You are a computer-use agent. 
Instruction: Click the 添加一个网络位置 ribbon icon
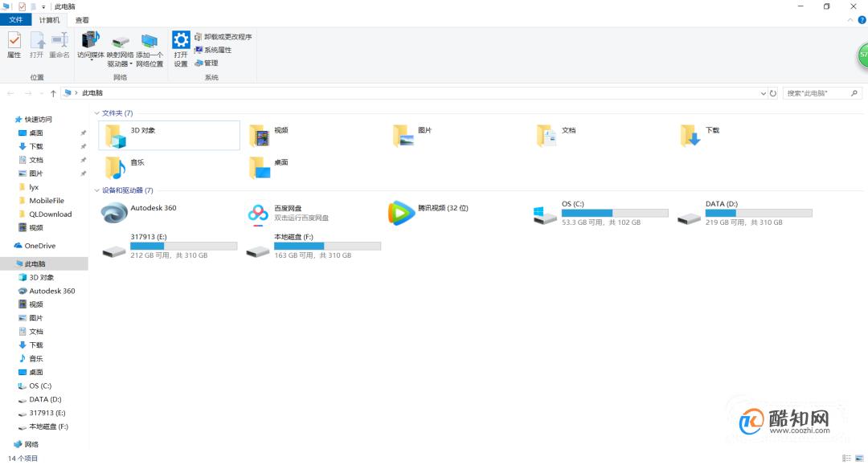[149, 49]
